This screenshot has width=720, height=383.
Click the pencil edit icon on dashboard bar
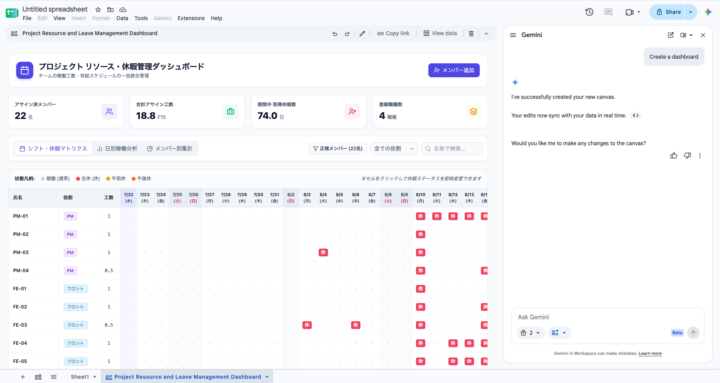coord(362,34)
